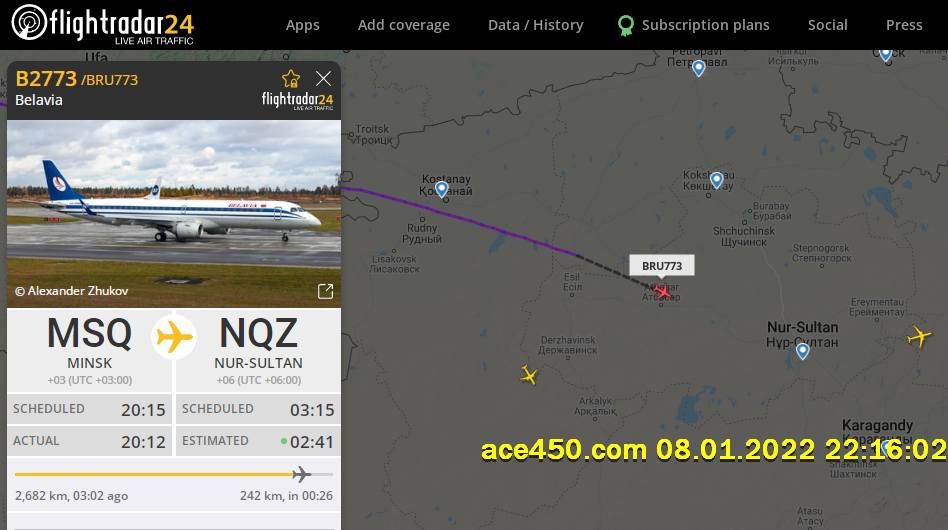Open the Add coverage menu

pos(404,25)
